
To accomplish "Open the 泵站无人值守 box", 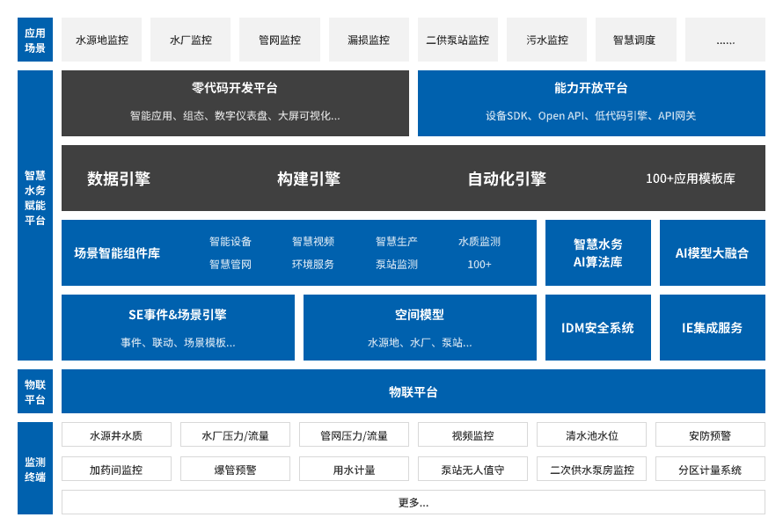I will 472,469.
